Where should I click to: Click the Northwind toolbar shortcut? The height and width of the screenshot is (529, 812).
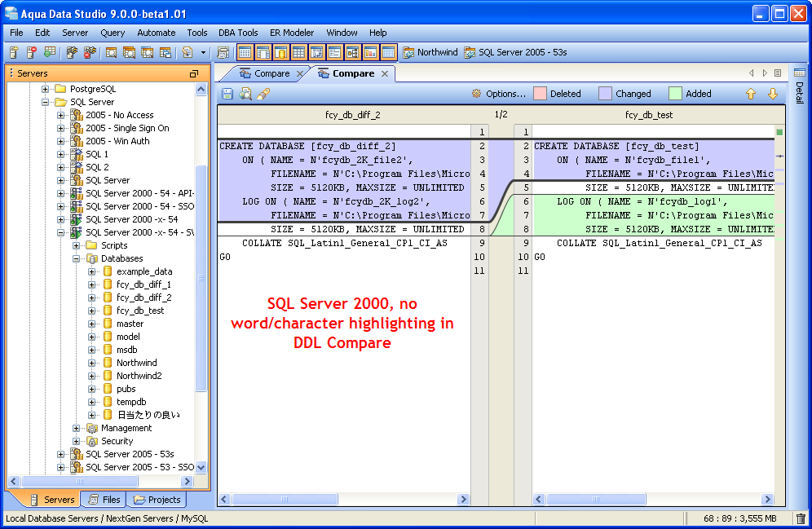pos(430,52)
